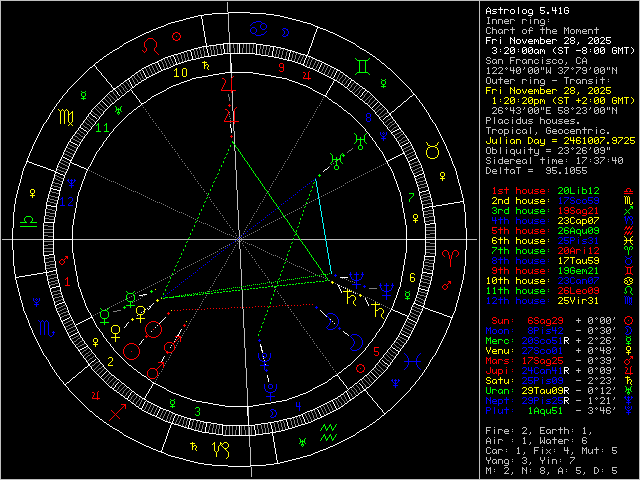Click the Astrolog 5.41G title text
640x480 pixels.
coord(528,10)
